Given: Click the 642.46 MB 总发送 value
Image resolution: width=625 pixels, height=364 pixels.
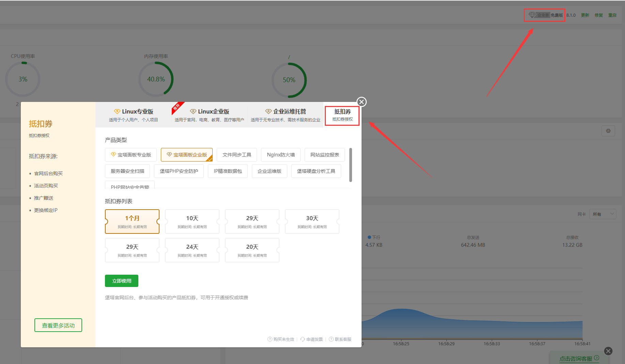Looking at the screenshot, I should [x=473, y=245].
